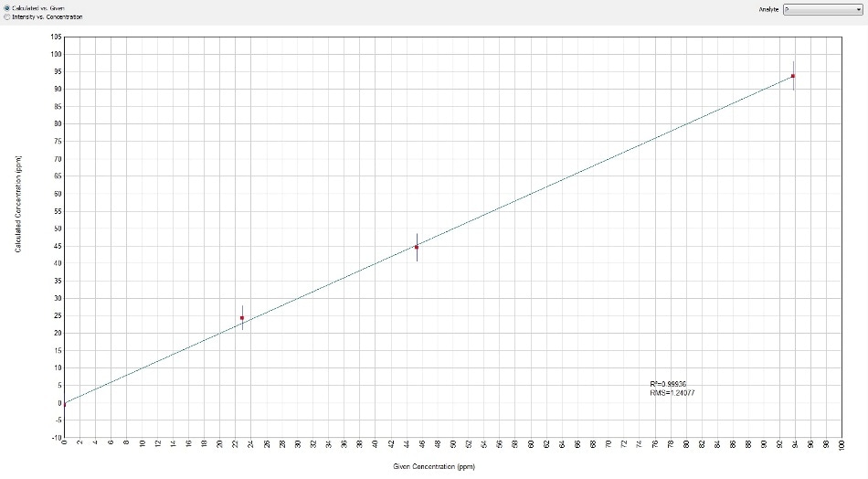Click the 0 tick label on the horizontal axis
Viewport: 868px width, 479px height.
pyautogui.click(x=64, y=444)
